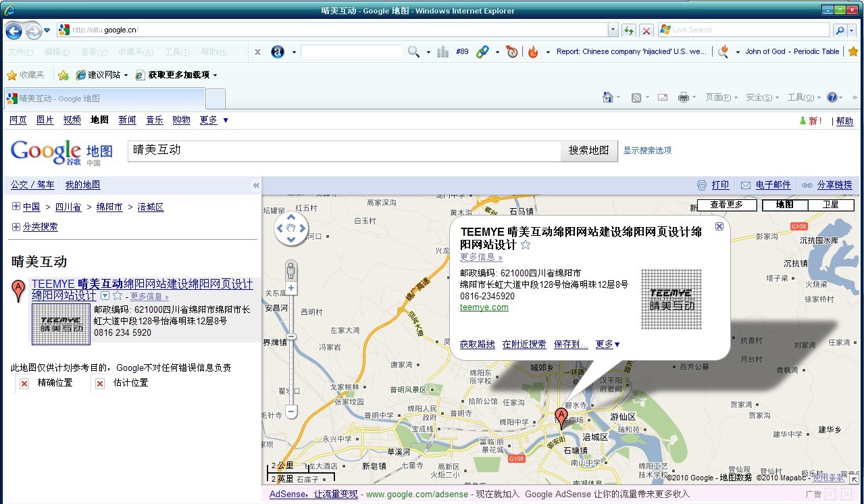Zoom in with the plus button
The width and height of the screenshot is (864, 504).
click(291, 288)
